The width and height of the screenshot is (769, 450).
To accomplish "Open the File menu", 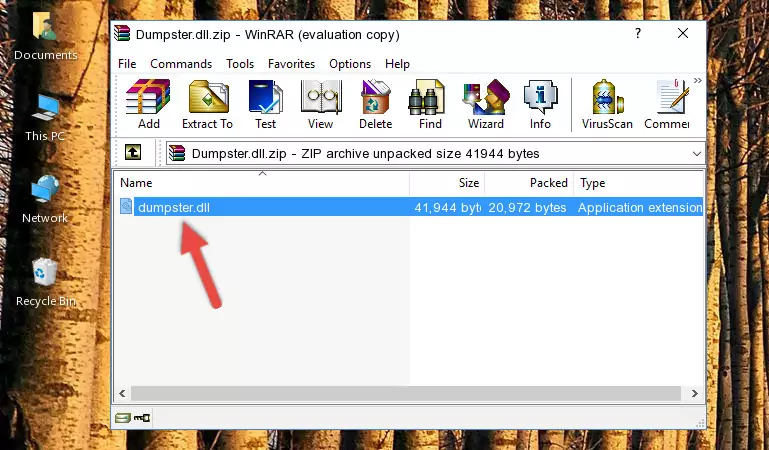I will point(127,64).
